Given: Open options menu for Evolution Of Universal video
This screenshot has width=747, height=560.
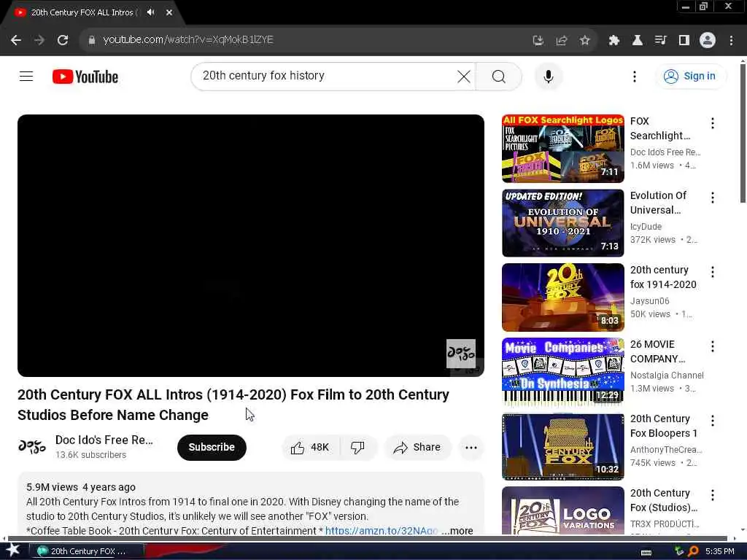Looking at the screenshot, I should [712, 198].
